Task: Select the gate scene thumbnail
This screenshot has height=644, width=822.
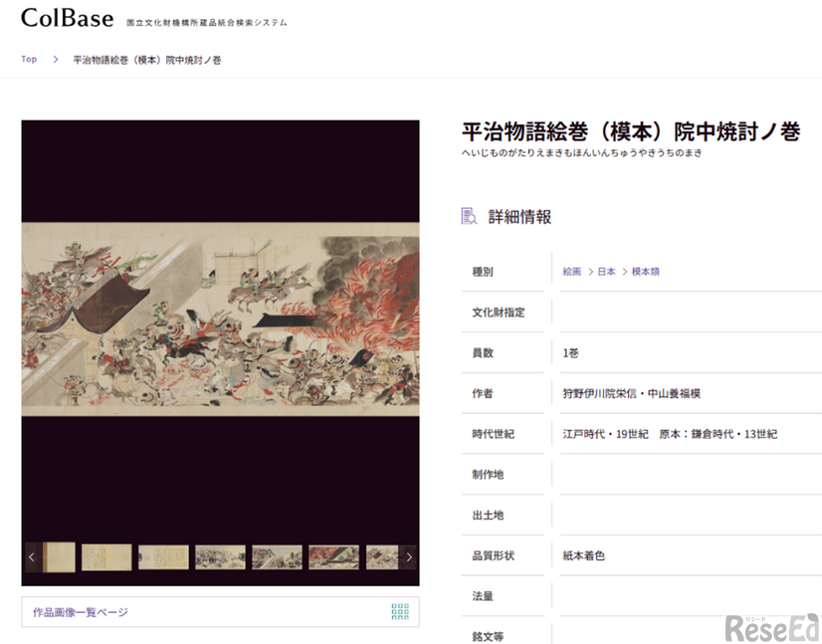Action: tap(277, 556)
